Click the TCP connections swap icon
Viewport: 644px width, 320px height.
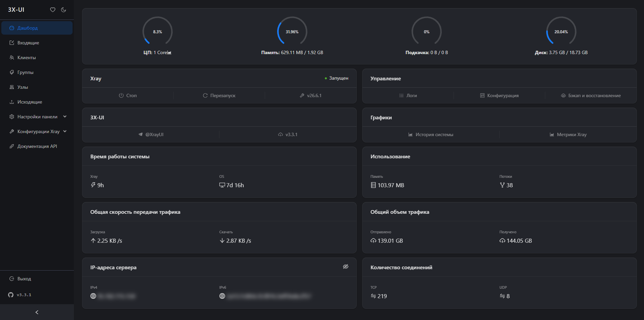click(x=373, y=296)
